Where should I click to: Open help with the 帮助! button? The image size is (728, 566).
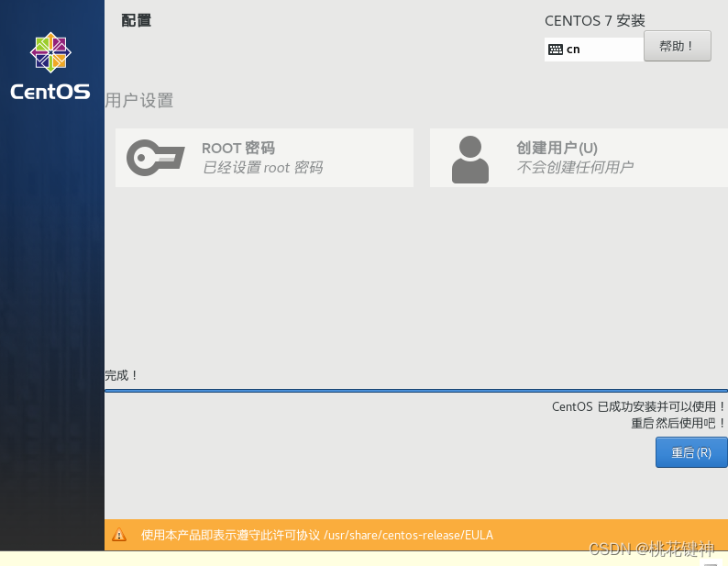click(677, 46)
